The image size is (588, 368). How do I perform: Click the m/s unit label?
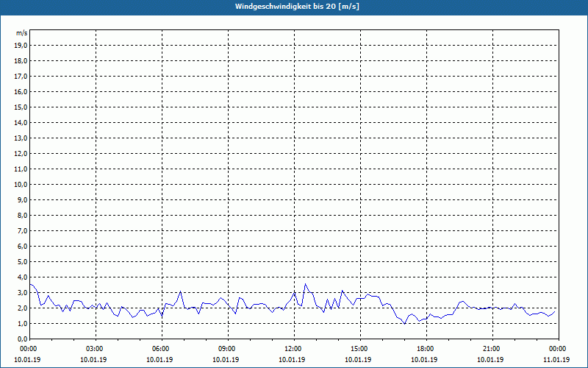coord(22,33)
